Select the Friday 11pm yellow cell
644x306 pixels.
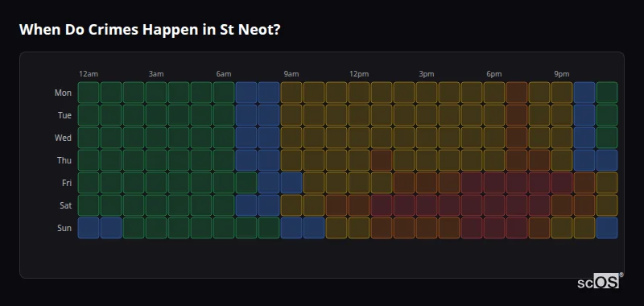(607, 183)
